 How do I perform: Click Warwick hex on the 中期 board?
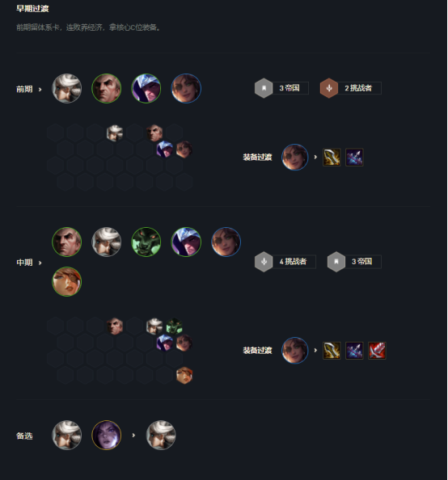[x=175, y=326]
